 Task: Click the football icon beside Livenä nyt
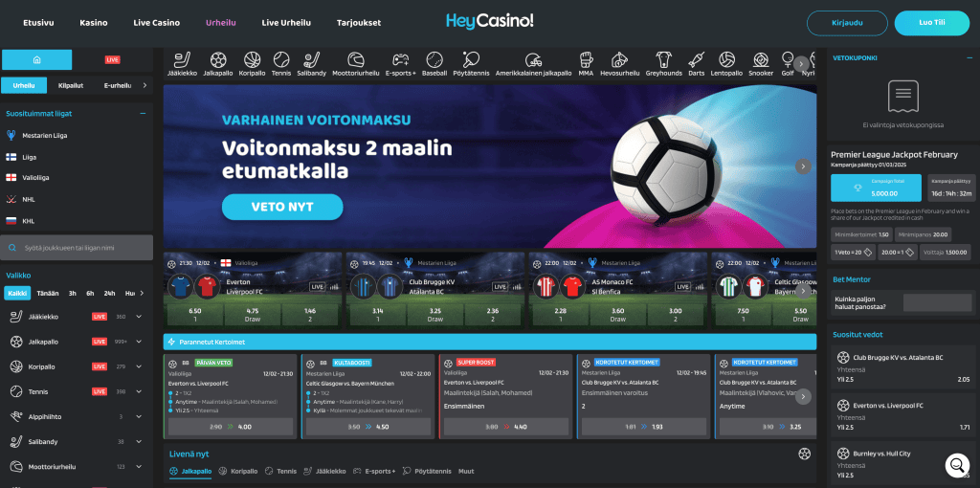pos(804,454)
